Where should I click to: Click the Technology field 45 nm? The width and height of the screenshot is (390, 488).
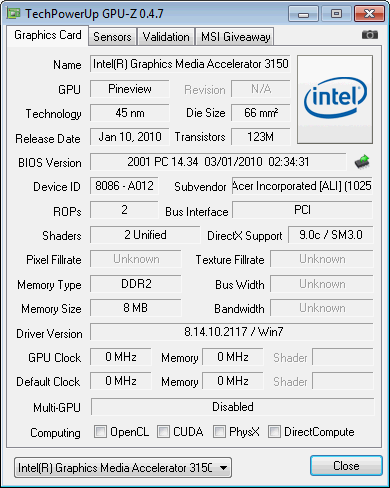130,113
